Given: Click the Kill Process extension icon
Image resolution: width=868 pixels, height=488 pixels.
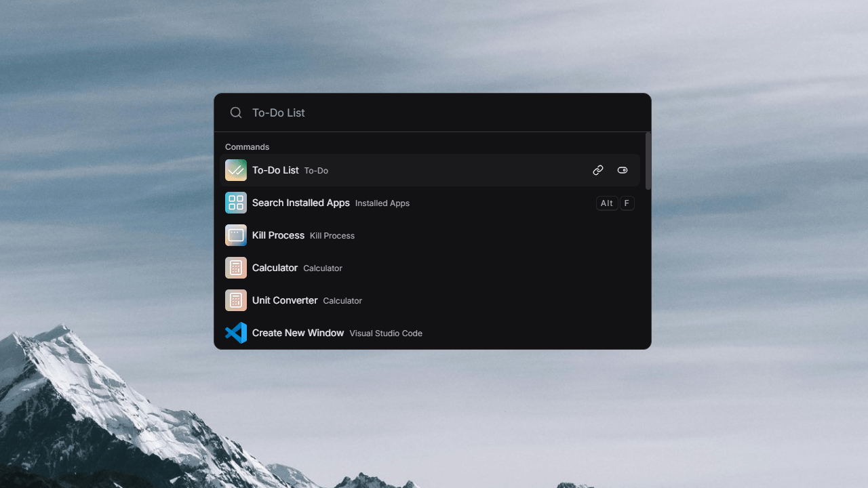Looking at the screenshot, I should [x=235, y=235].
